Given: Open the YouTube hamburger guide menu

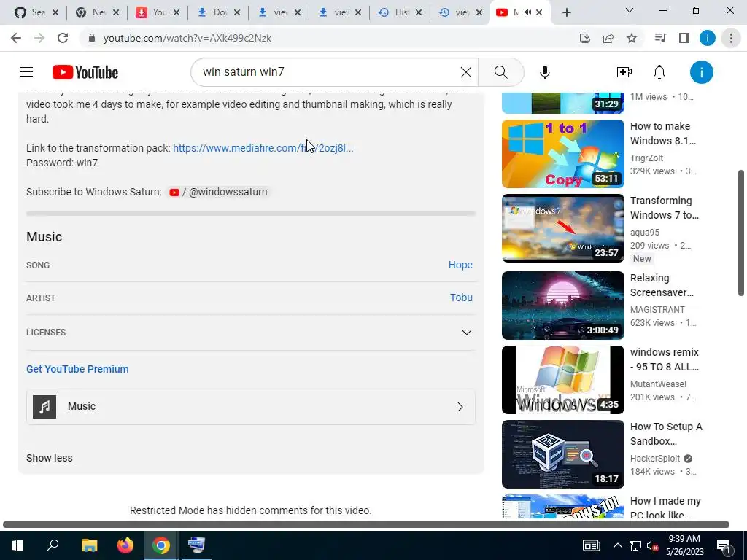Looking at the screenshot, I should coord(26,72).
